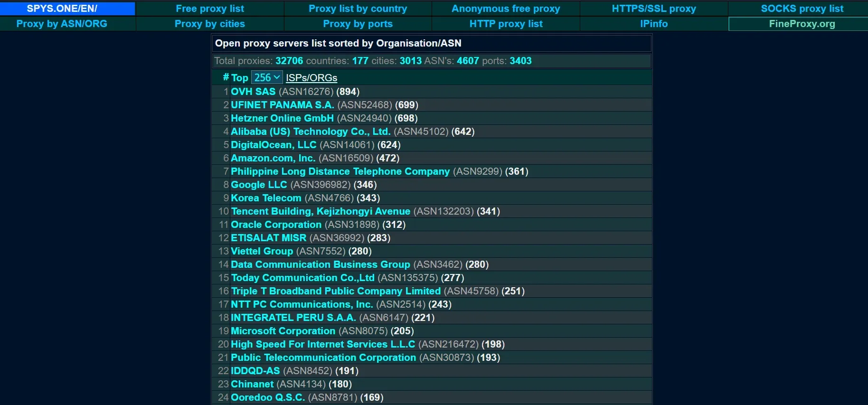Image resolution: width=868 pixels, height=405 pixels.
Task: Open UFINET PANAMA S.A. proxies
Action: coord(283,105)
